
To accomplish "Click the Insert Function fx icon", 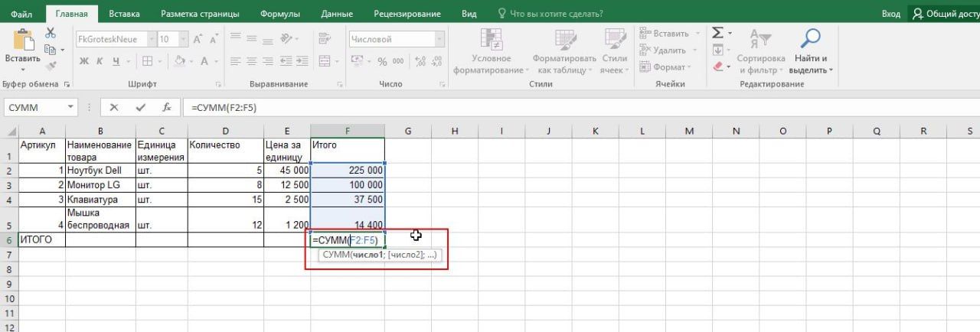I will tap(166, 108).
